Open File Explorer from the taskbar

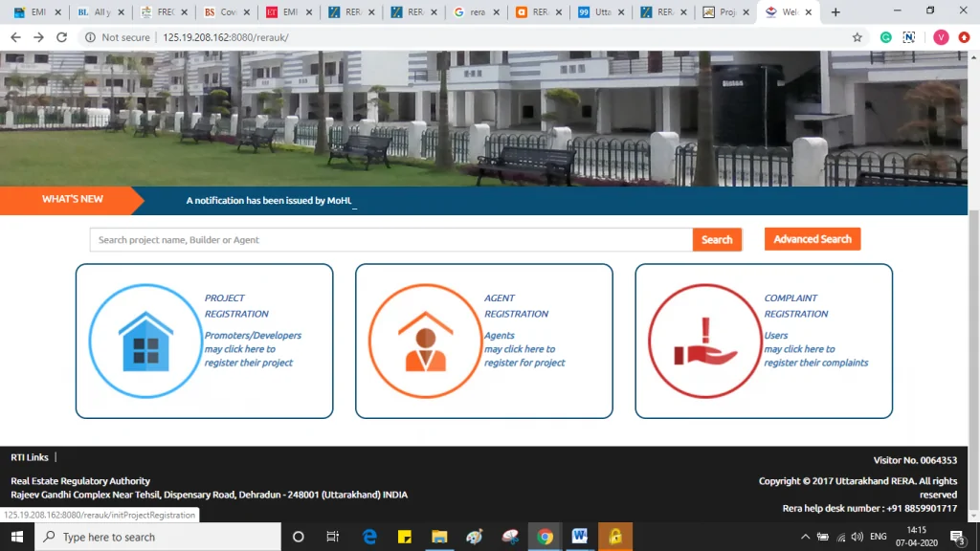tap(439, 537)
